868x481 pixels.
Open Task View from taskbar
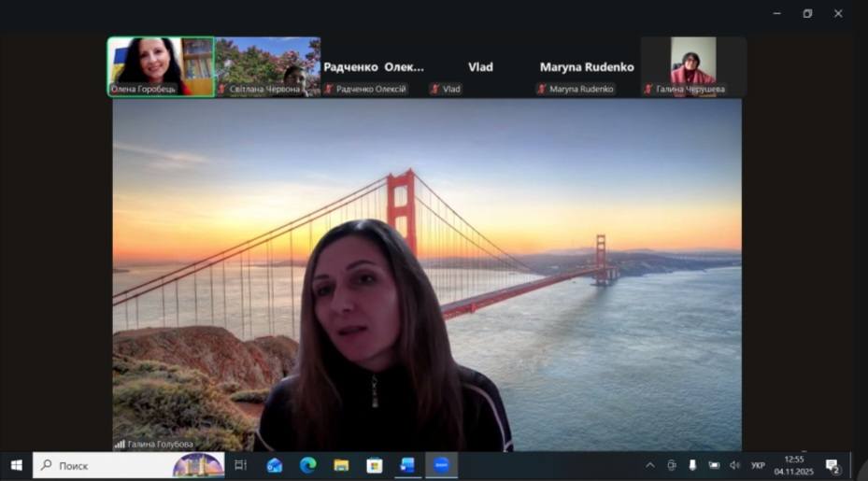tap(240, 465)
